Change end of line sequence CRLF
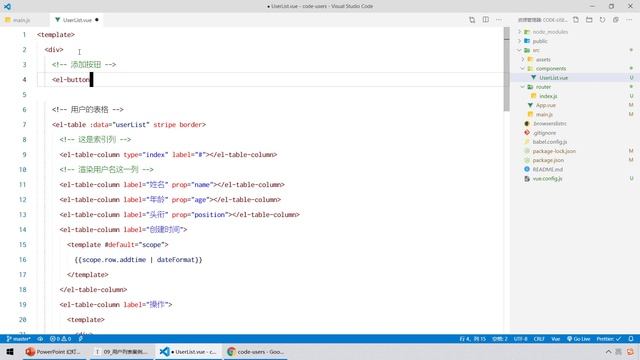The width and height of the screenshot is (640, 360). (539, 339)
